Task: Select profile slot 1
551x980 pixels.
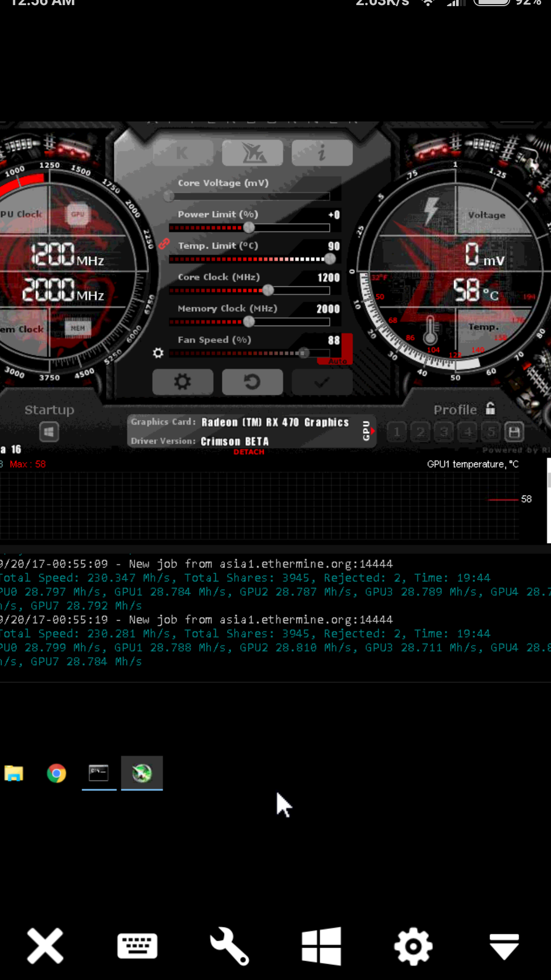Action: tap(396, 432)
